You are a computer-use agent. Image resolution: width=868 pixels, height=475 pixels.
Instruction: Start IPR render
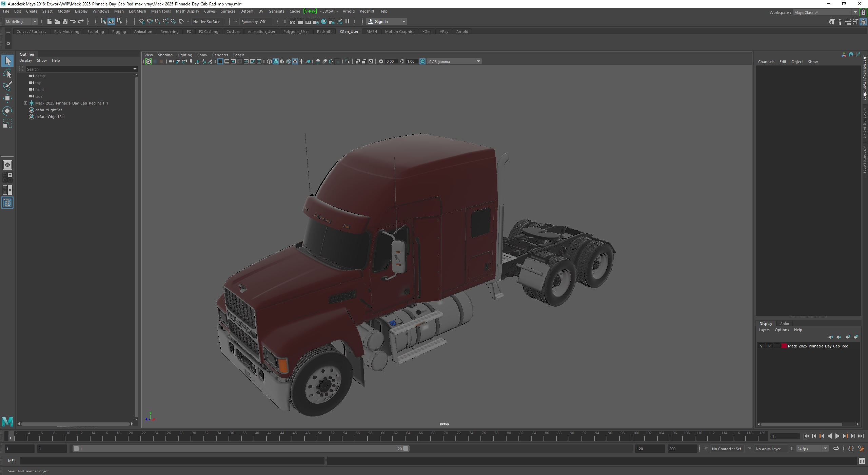tap(308, 21)
